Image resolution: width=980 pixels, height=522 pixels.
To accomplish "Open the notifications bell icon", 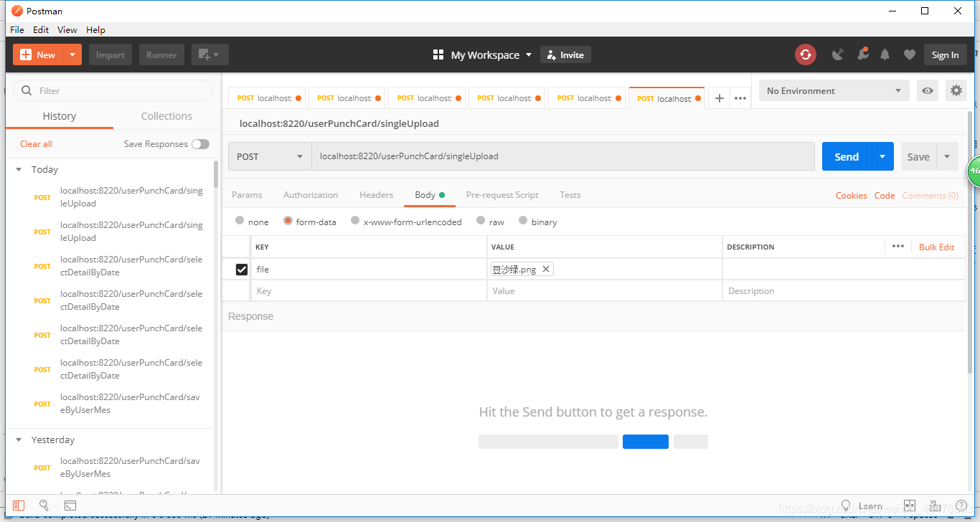I will 885,54.
